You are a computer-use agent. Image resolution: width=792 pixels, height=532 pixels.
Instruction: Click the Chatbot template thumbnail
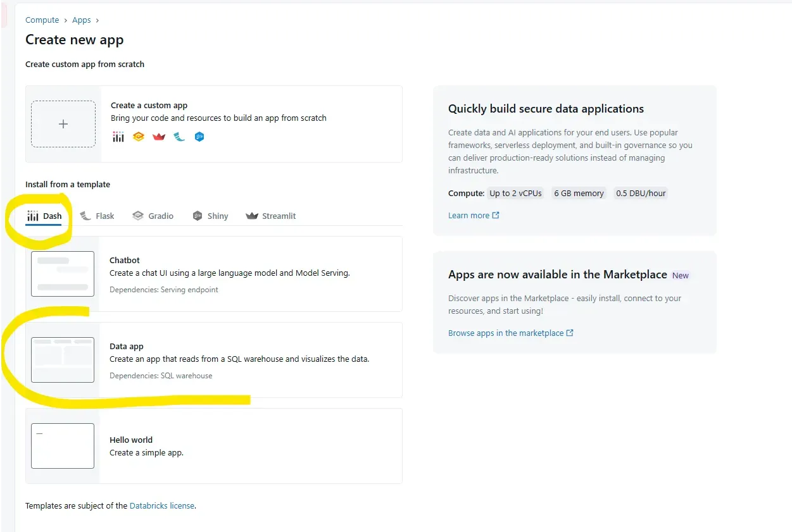tap(63, 274)
